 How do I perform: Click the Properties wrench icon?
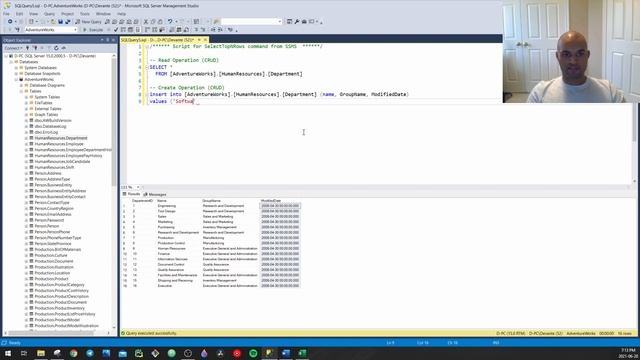click(x=297, y=22)
